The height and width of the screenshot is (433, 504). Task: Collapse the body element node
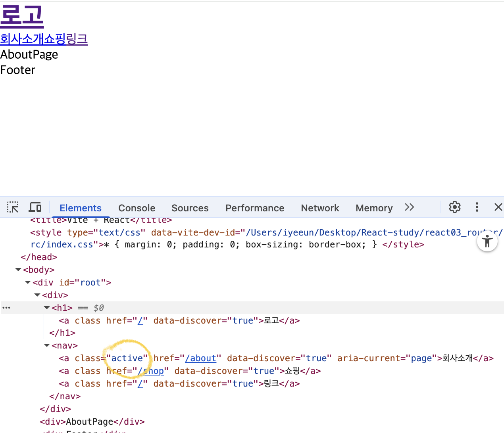(18, 270)
